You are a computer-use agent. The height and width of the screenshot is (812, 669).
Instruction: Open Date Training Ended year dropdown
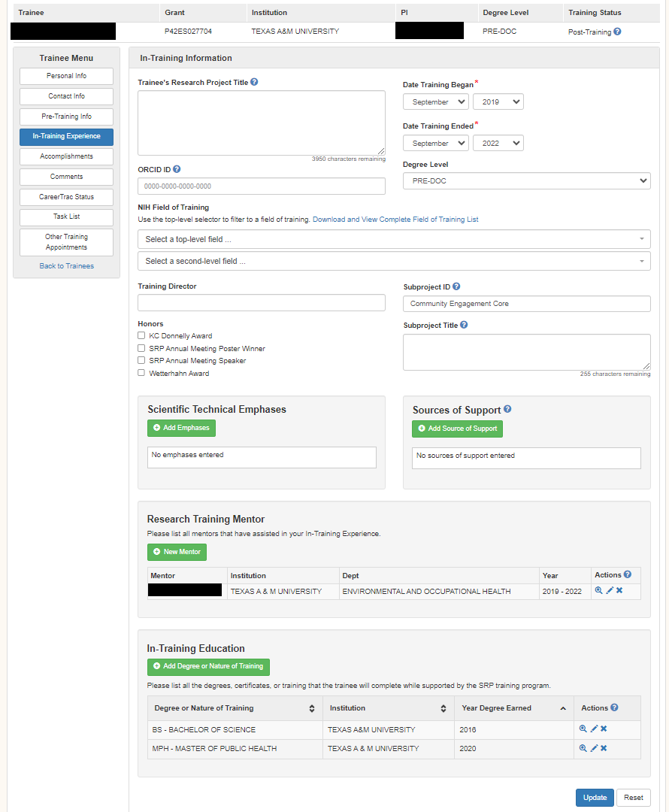pos(498,143)
